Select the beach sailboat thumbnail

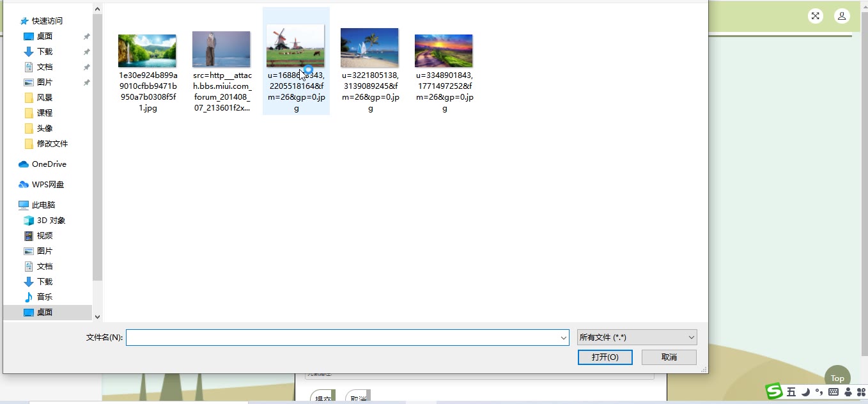369,47
